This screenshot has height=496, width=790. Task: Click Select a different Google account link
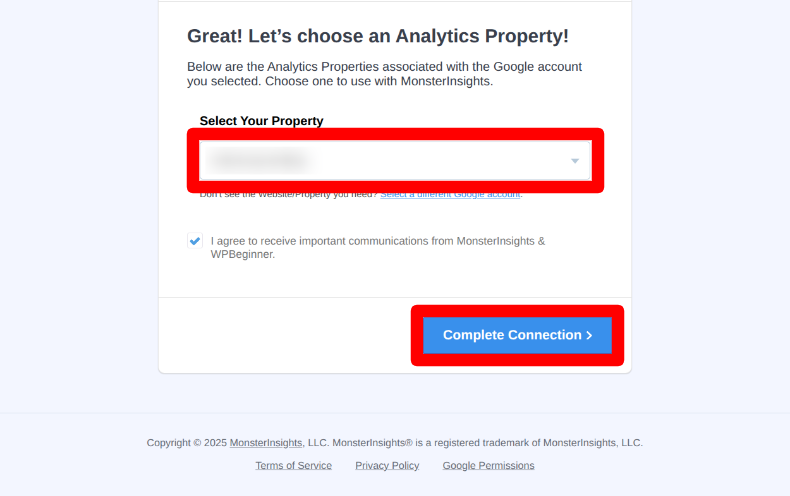450,194
